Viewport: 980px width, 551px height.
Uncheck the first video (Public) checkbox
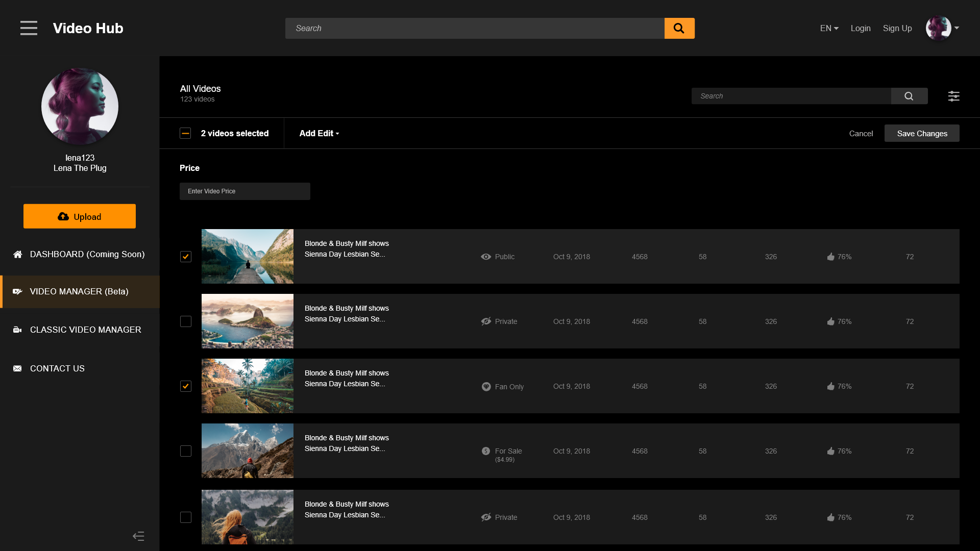[186, 257]
